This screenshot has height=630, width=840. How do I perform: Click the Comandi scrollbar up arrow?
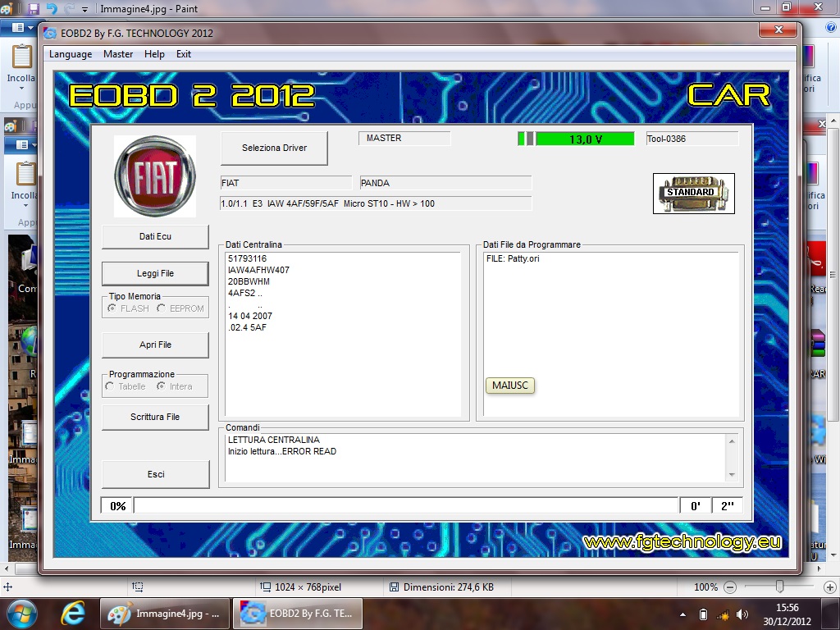coord(732,441)
